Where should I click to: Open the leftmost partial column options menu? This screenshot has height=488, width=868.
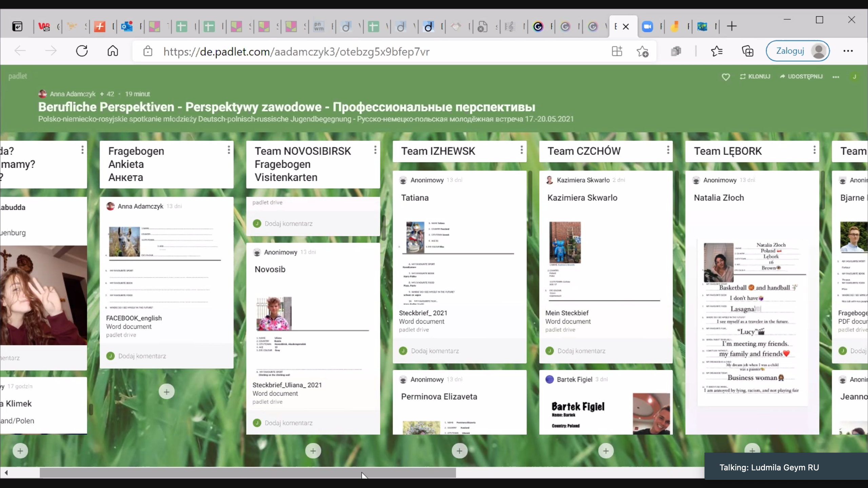82,150
